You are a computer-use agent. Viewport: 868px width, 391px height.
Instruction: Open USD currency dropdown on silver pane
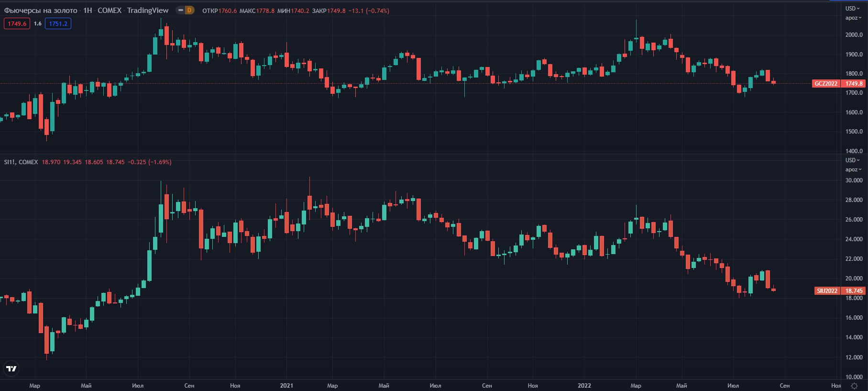click(852, 160)
